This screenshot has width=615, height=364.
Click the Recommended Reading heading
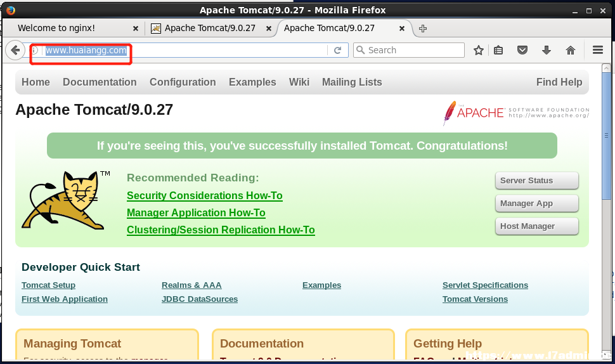(193, 178)
